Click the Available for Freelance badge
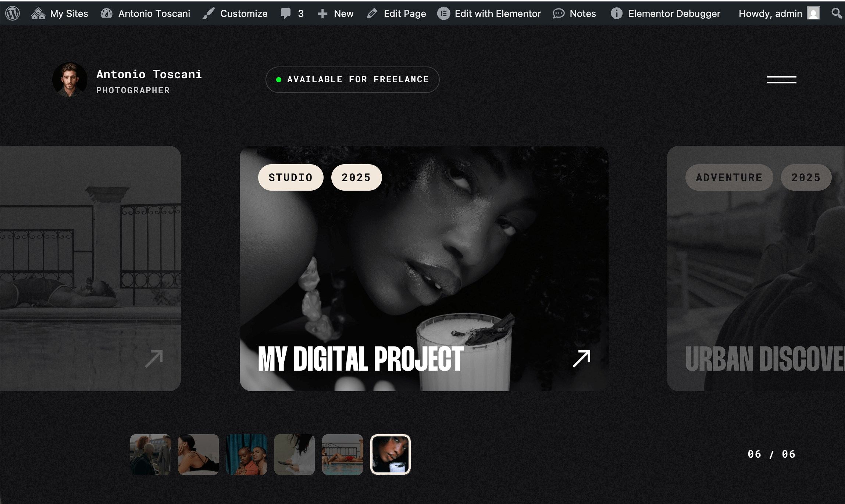The width and height of the screenshot is (845, 504). coord(352,79)
